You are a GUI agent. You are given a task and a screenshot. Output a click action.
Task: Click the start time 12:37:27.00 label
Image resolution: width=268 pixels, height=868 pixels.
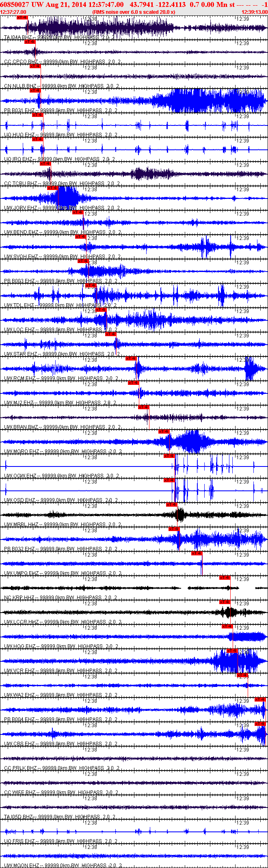(13, 12)
